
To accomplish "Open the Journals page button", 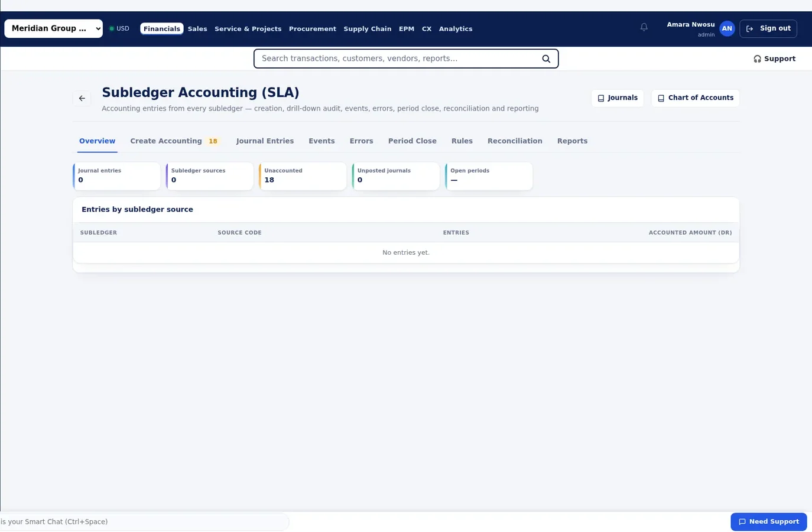I will click(618, 98).
